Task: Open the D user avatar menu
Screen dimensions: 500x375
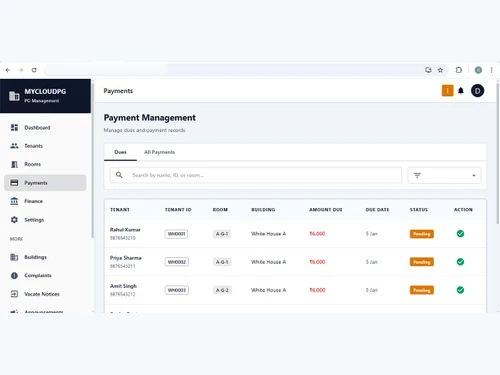Action: [477, 91]
